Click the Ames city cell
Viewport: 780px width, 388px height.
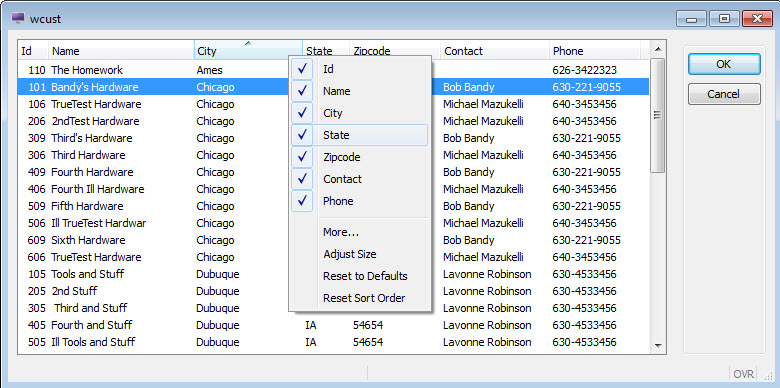point(209,70)
